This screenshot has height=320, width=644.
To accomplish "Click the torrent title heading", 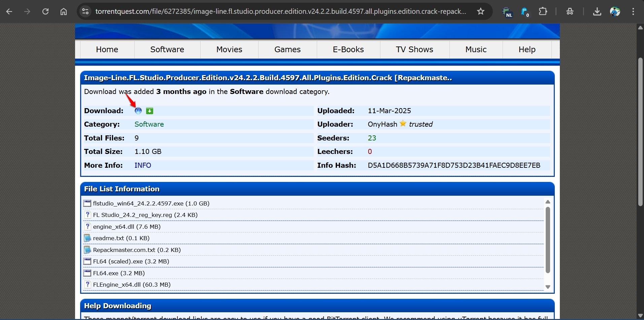I will pos(268,78).
